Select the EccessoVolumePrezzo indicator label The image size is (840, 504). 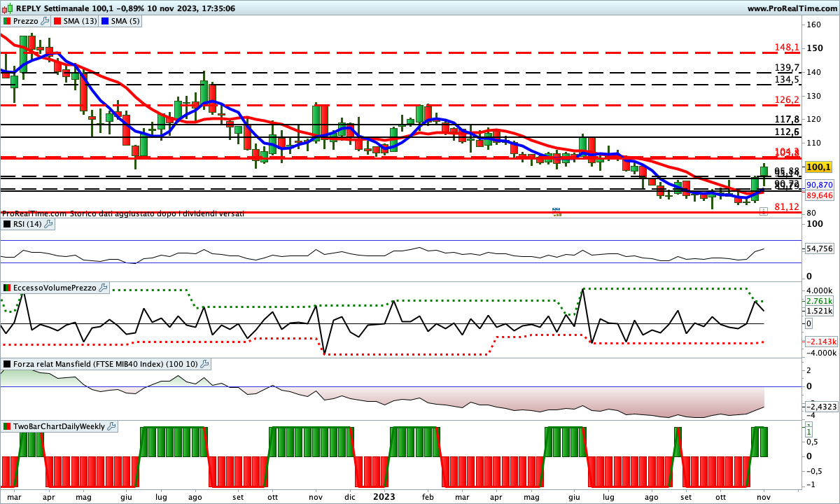click(x=55, y=288)
